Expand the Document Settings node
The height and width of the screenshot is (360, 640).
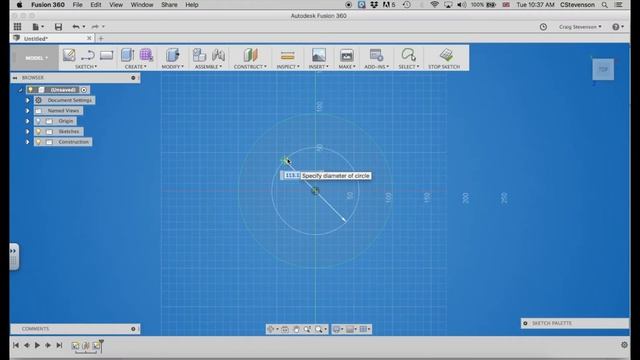click(28, 100)
